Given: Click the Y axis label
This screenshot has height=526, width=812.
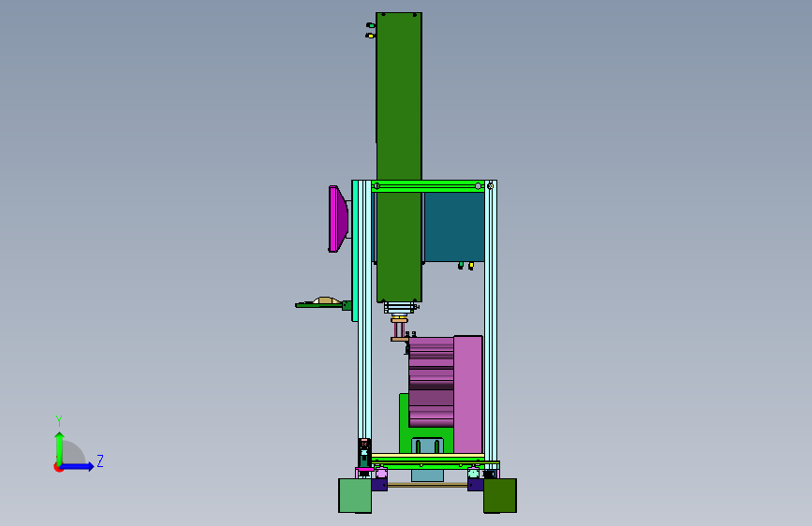Looking at the screenshot, I should (59, 421).
